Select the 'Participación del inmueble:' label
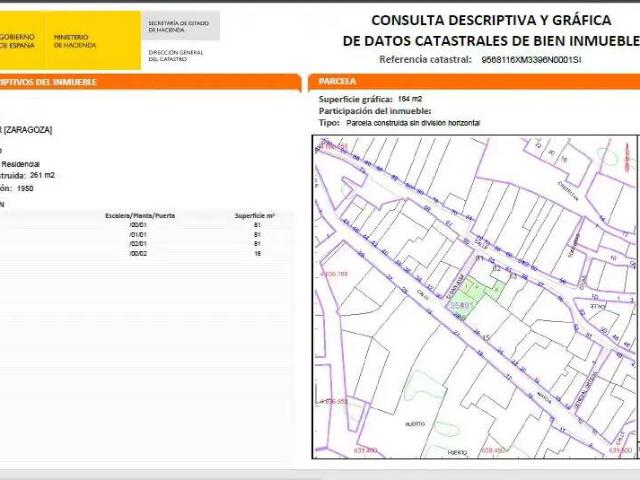Viewport: 640px width, 480px height. pos(375,111)
